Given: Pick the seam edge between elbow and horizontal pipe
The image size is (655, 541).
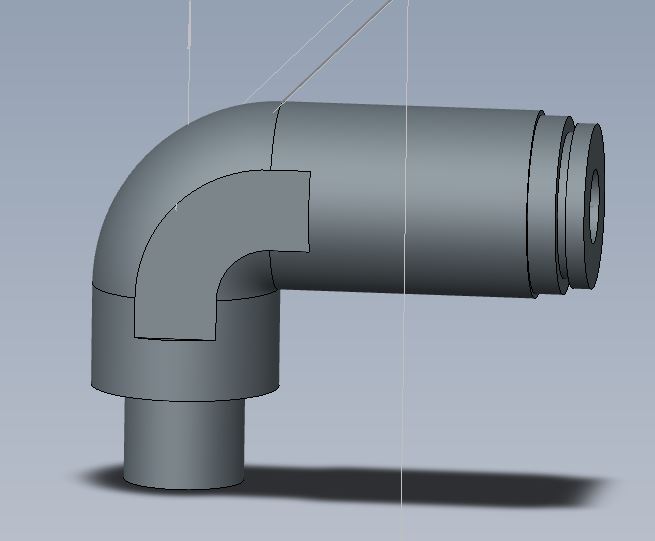Looking at the screenshot, I should click(x=274, y=138).
